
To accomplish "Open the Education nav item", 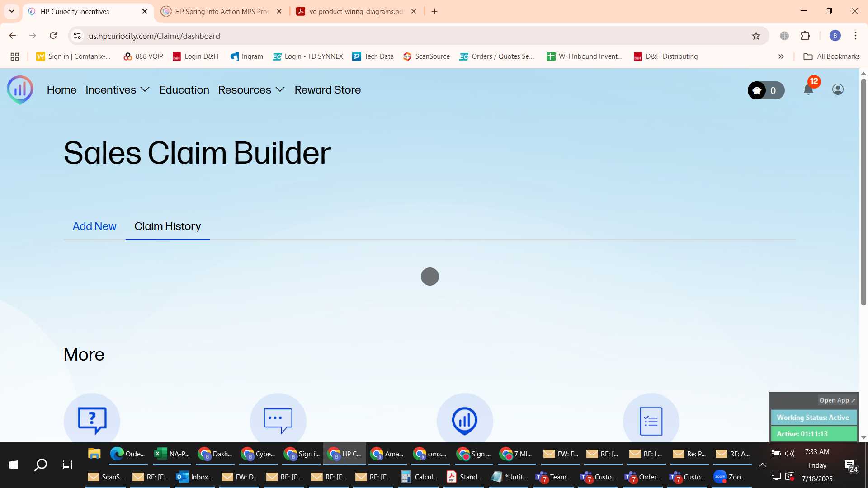I will point(184,90).
